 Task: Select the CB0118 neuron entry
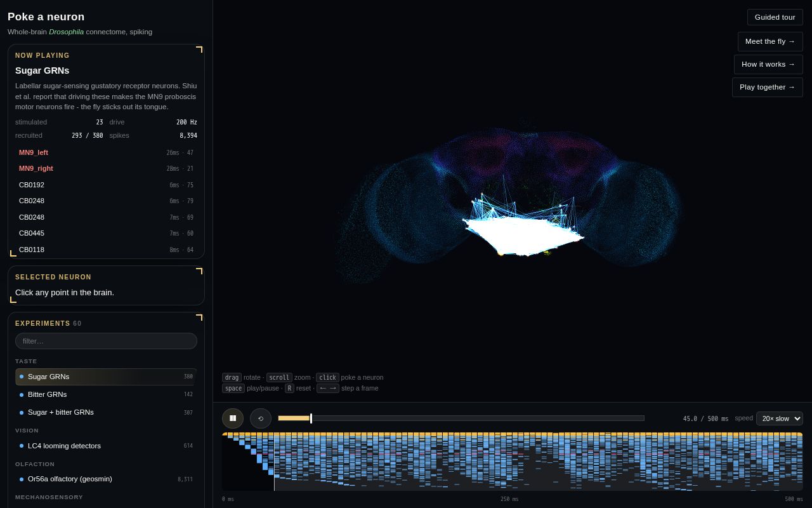(106, 250)
